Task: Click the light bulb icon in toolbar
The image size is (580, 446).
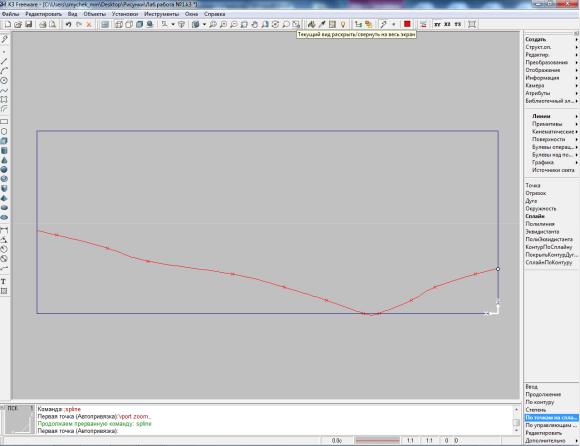Action: (343, 24)
